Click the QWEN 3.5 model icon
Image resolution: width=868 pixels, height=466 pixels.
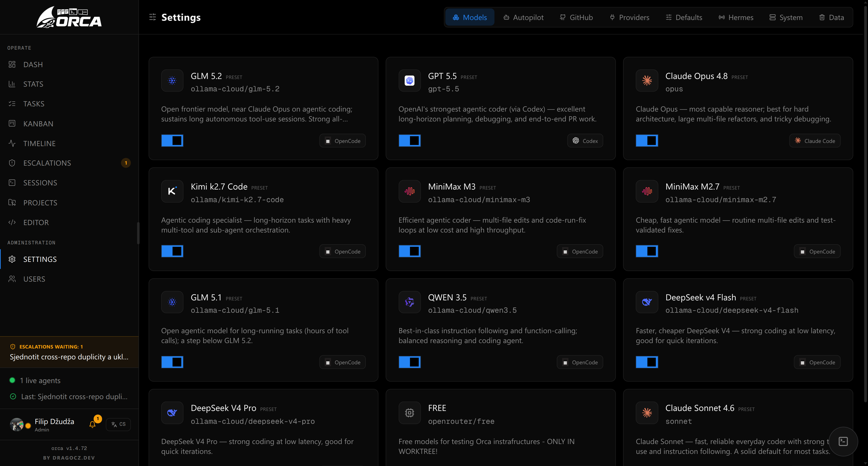[x=409, y=302]
